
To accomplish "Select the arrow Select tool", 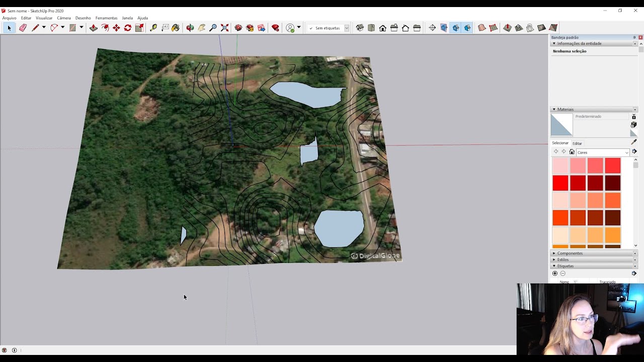I will click(x=9, y=28).
